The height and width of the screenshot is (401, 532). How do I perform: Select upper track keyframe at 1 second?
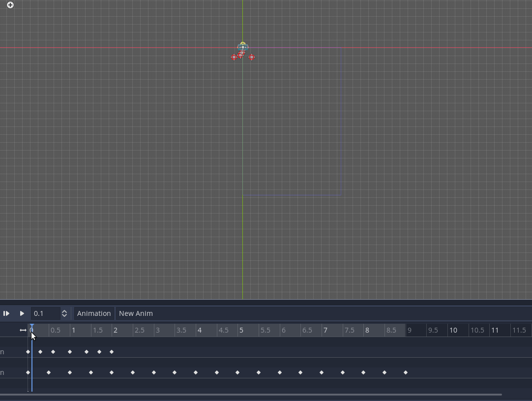coord(70,352)
